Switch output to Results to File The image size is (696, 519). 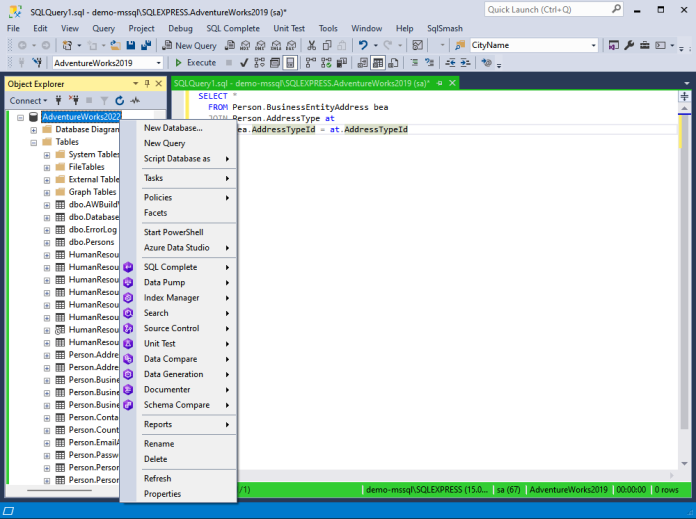[x=393, y=63]
